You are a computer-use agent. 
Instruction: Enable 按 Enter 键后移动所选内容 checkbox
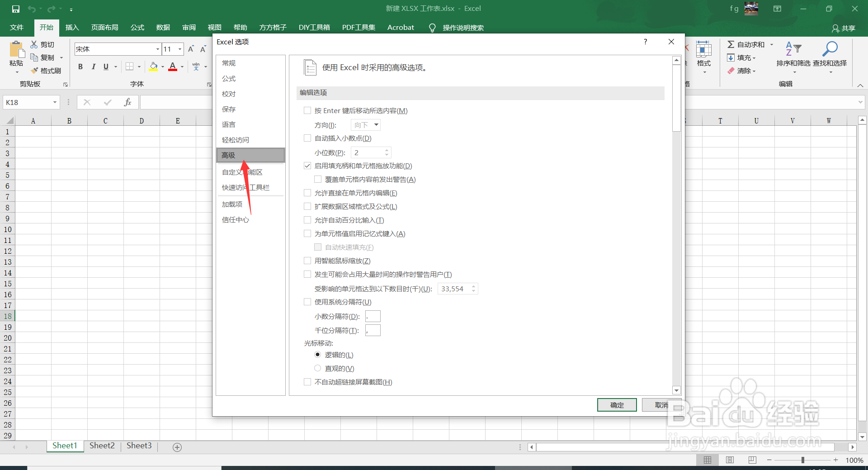pyautogui.click(x=307, y=110)
